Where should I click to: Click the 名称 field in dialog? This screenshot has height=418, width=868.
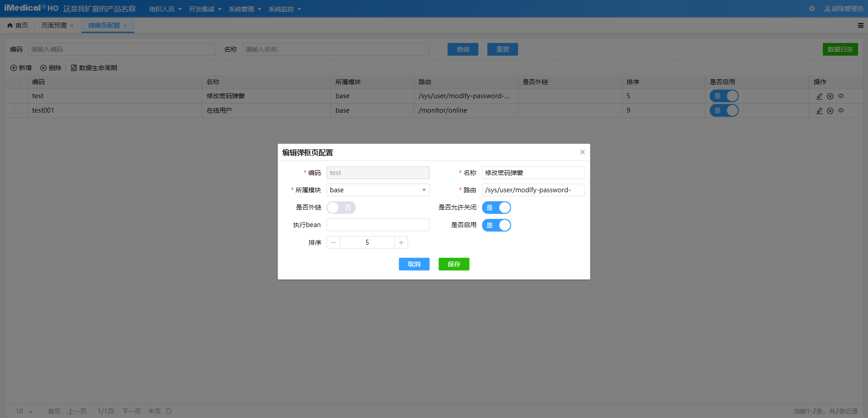point(533,173)
